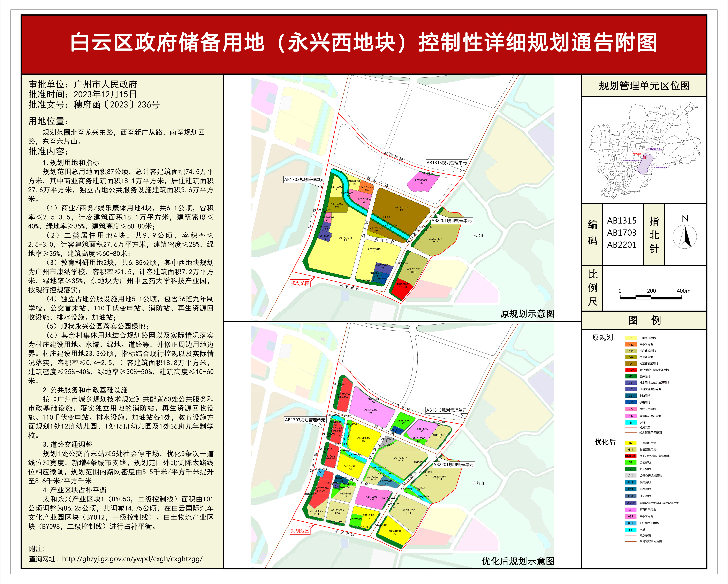Select the EX brown legend swatch
728x584 pixels.
click(631, 364)
